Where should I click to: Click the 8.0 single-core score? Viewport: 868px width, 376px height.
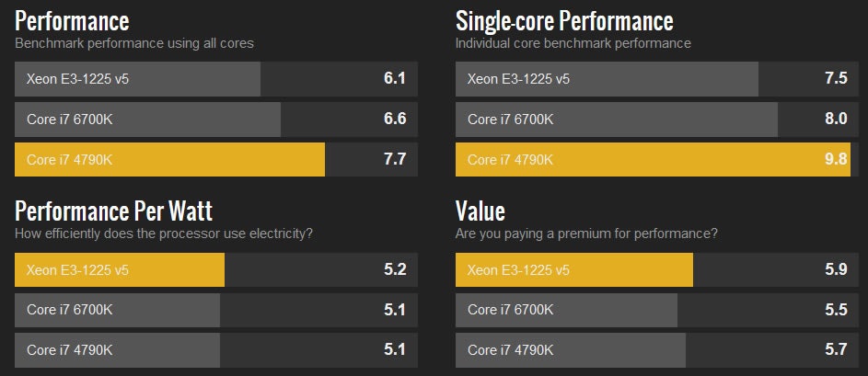pos(835,120)
